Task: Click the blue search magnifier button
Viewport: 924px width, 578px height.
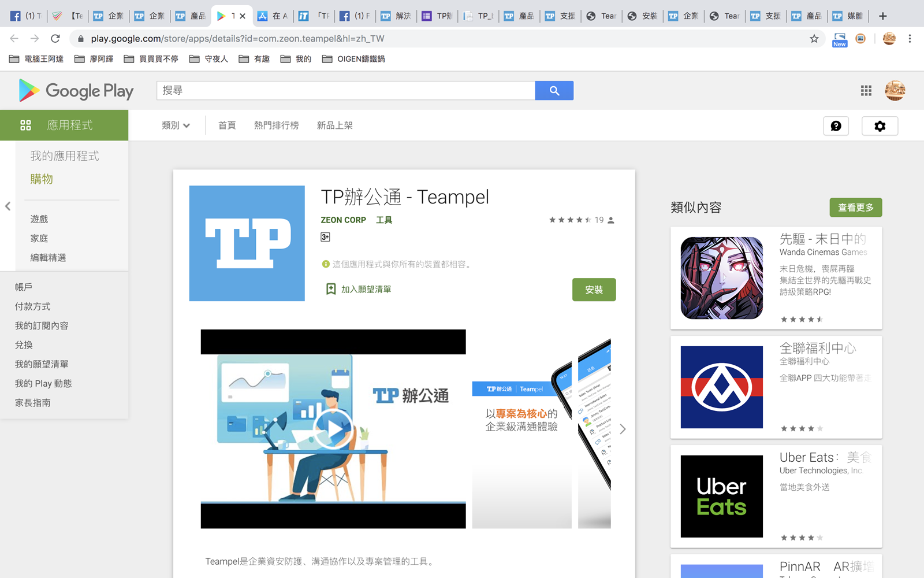Action: pyautogui.click(x=554, y=91)
